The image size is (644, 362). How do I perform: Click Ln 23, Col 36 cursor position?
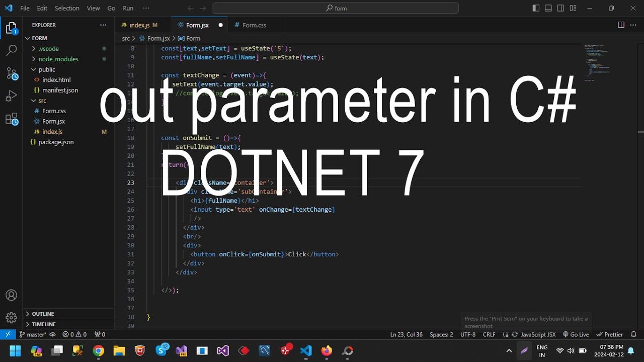coord(406,334)
